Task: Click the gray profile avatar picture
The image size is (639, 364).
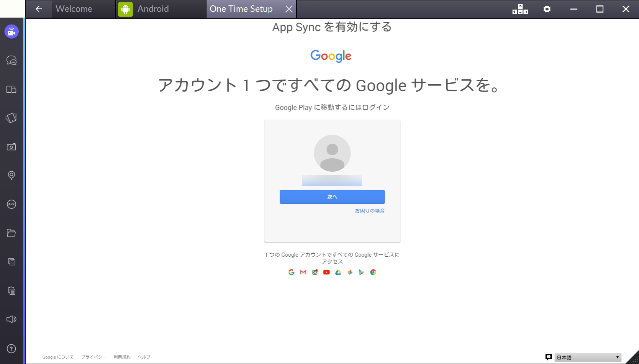Action: [332, 153]
